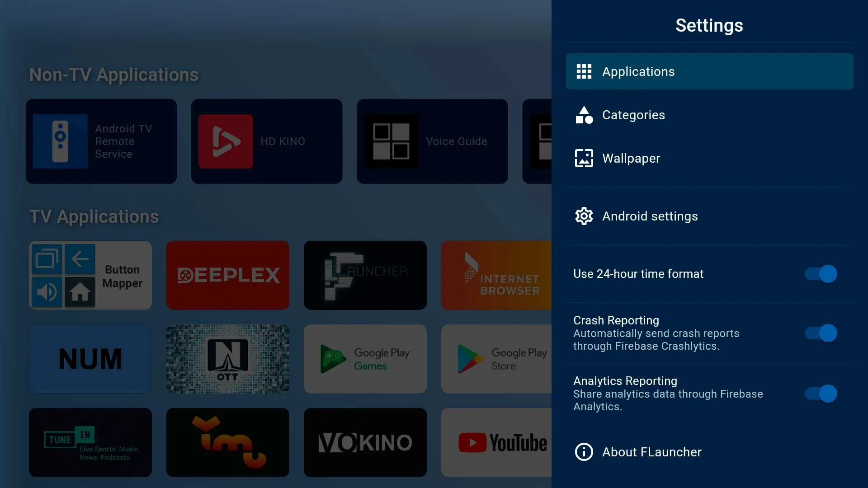868x488 pixels.
Task: Click the Android TV Remote blue icon
Action: click(60, 141)
